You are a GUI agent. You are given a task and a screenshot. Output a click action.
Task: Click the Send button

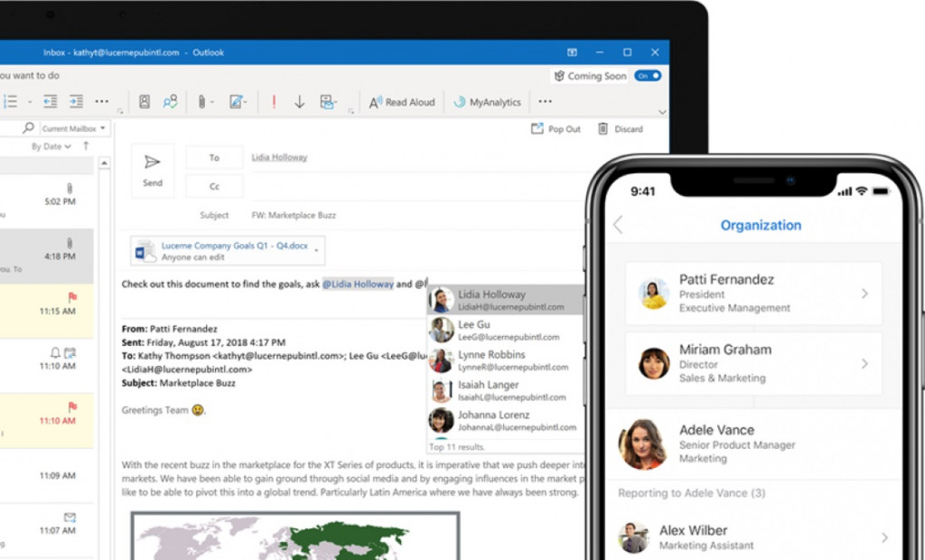[153, 169]
